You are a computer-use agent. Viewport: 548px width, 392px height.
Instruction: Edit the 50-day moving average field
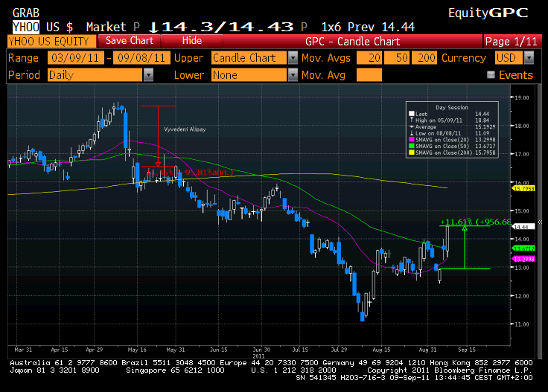397,58
